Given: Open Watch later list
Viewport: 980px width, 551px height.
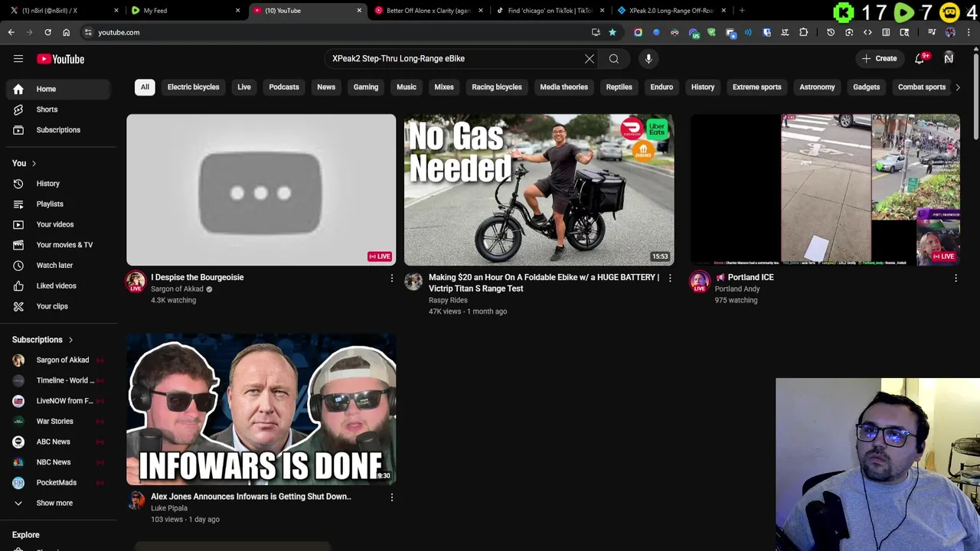Looking at the screenshot, I should tap(60, 266).
